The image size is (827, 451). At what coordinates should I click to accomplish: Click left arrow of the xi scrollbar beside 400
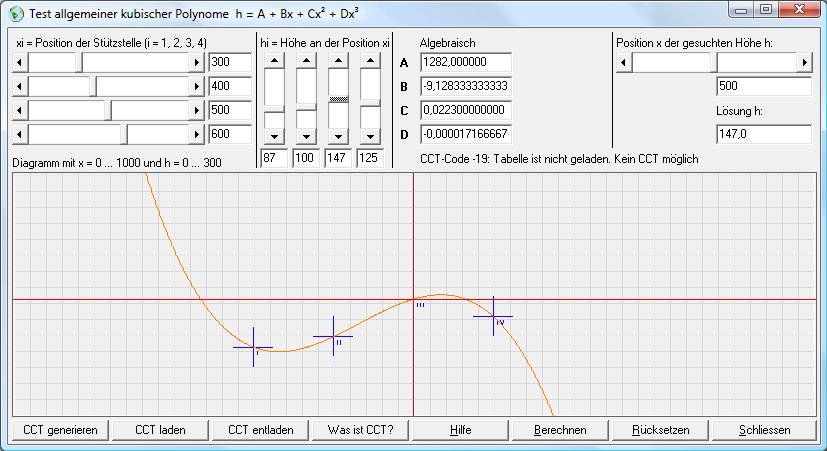pos(18,86)
